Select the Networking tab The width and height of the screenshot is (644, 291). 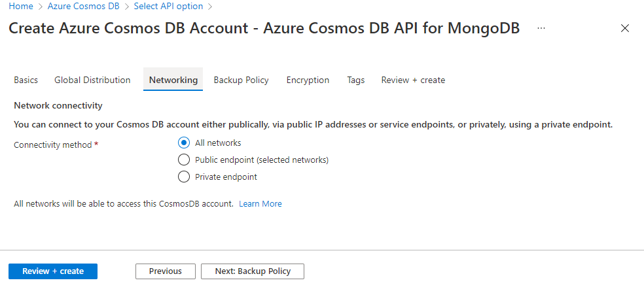173,80
